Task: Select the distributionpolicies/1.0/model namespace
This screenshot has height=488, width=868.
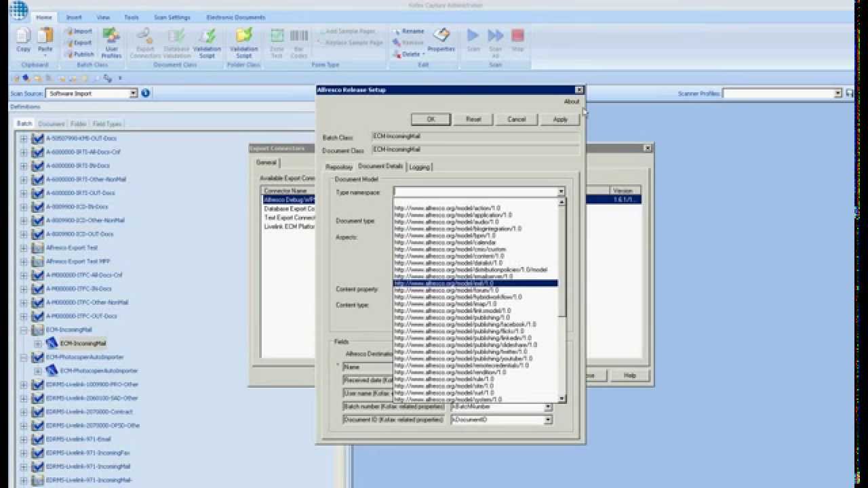Action: (471, 270)
